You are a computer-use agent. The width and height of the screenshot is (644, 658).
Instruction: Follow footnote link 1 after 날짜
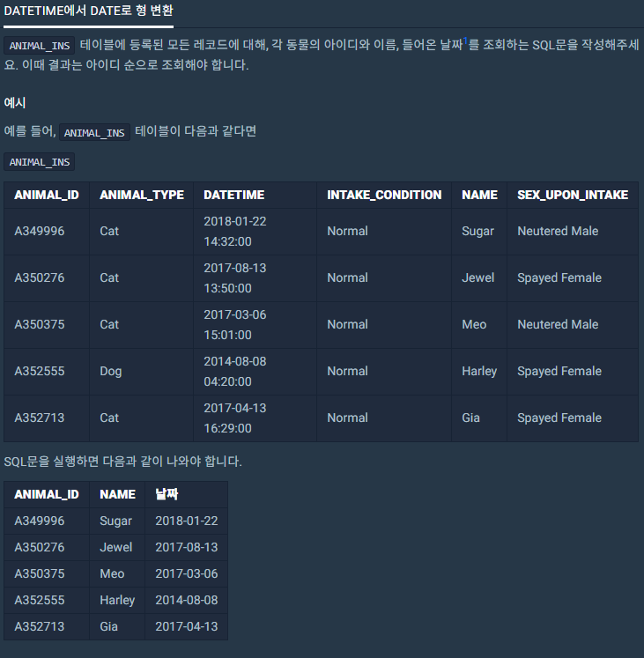[465, 41]
